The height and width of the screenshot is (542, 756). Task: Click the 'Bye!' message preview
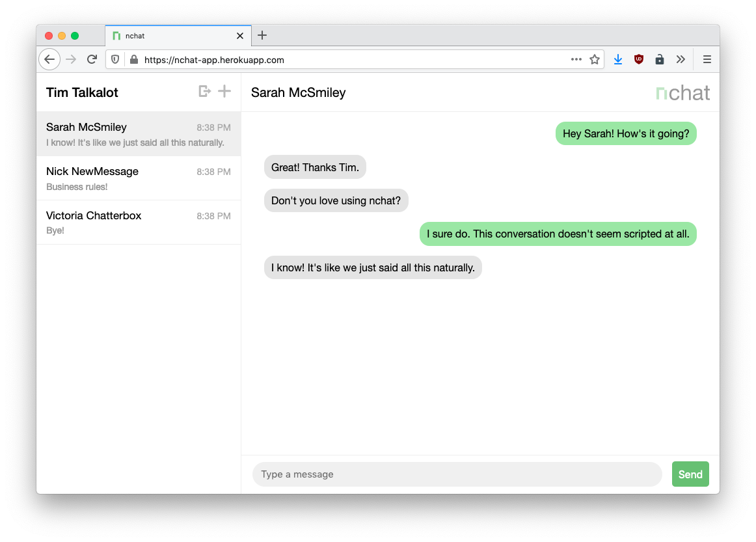point(55,230)
